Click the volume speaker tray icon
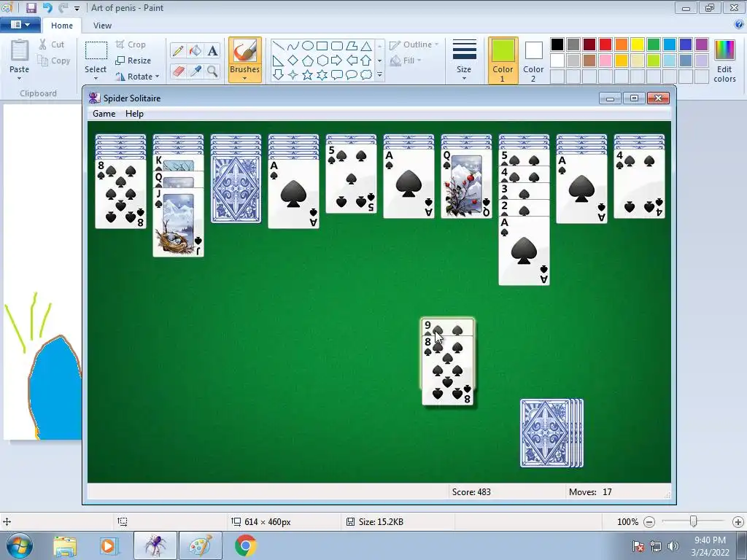 pyautogui.click(x=673, y=546)
